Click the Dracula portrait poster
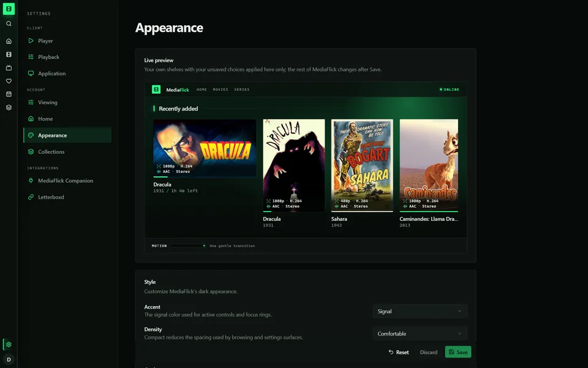 [x=294, y=165]
